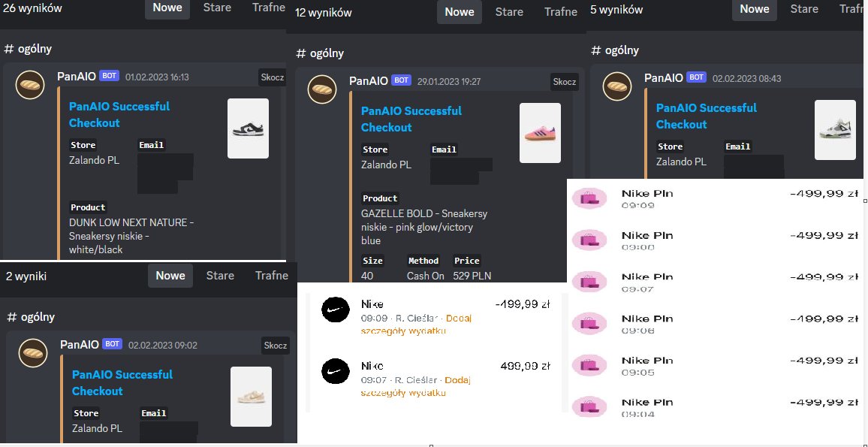Open pink Gazelle Bold shoe thumbnail
The image size is (868, 447).
(x=541, y=133)
